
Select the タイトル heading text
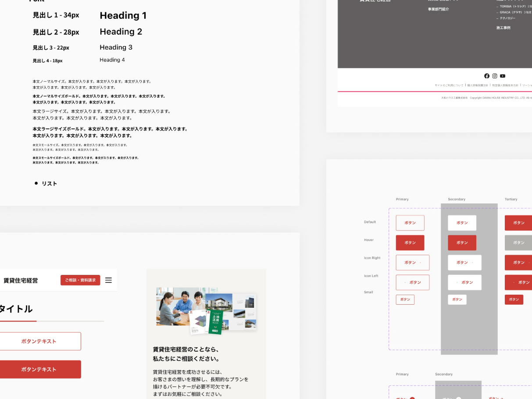(16, 309)
